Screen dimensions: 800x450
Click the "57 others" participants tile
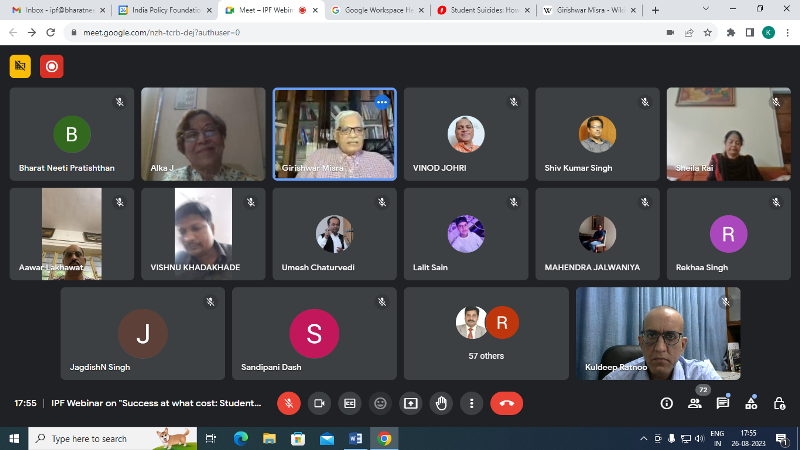[486, 333]
